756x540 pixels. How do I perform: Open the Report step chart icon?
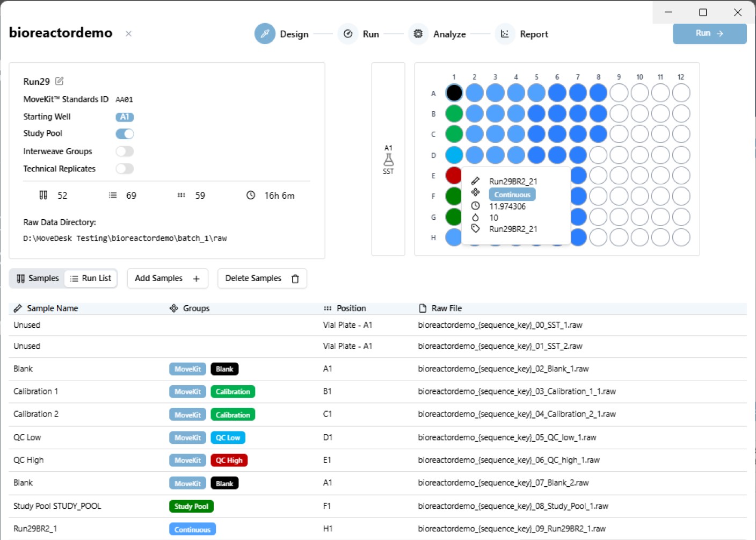505,34
